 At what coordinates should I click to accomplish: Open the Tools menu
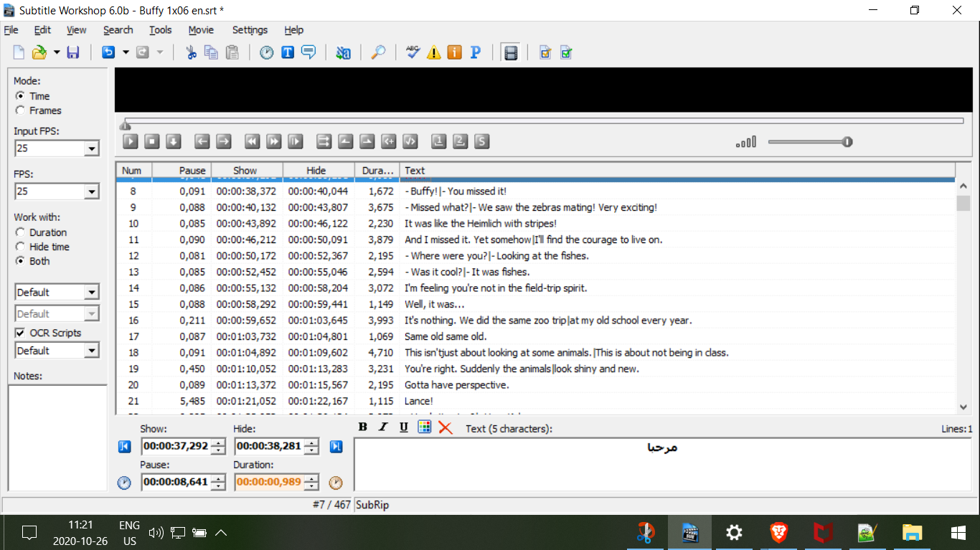coord(161,30)
